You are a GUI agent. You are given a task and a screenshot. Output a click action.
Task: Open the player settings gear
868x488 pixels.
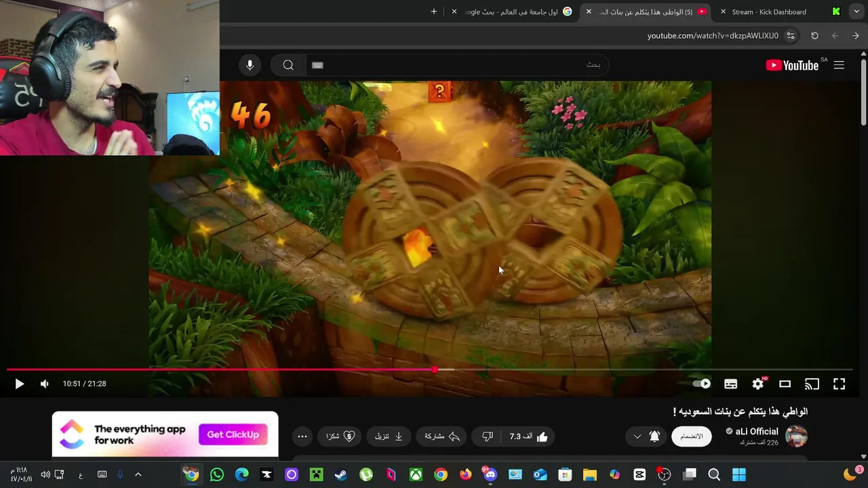point(757,384)
